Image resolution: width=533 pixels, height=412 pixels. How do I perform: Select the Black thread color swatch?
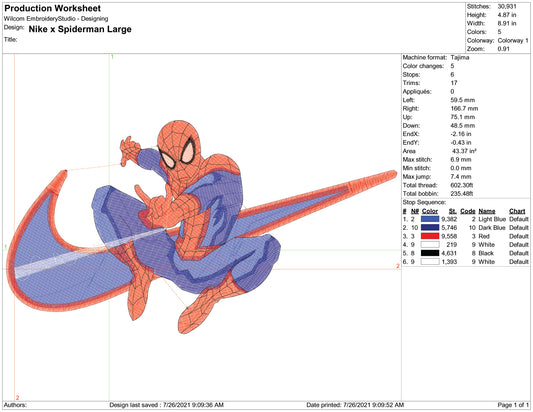(x=430, y=253)
